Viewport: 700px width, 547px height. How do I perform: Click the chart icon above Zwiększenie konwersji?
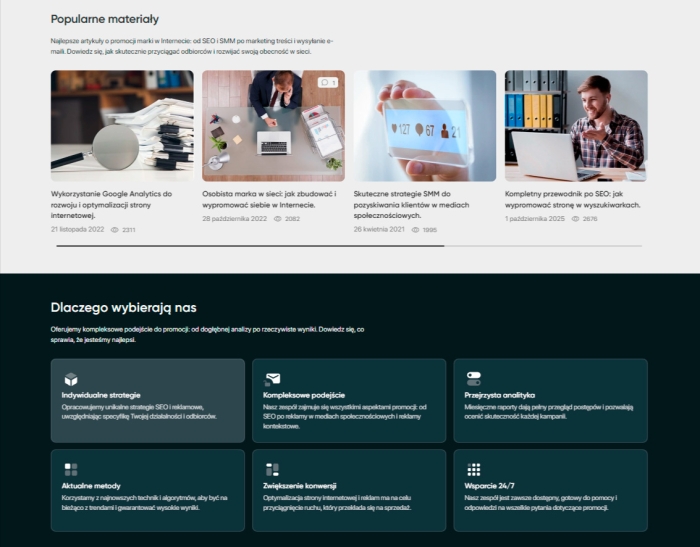coord(272,469)
